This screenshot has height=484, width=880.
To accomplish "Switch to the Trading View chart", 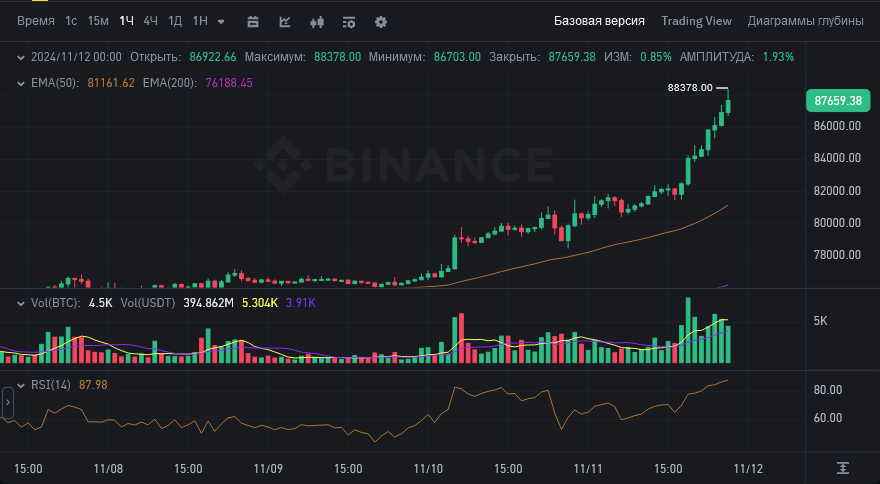I will pyautogui.click(x=696, y=21).
